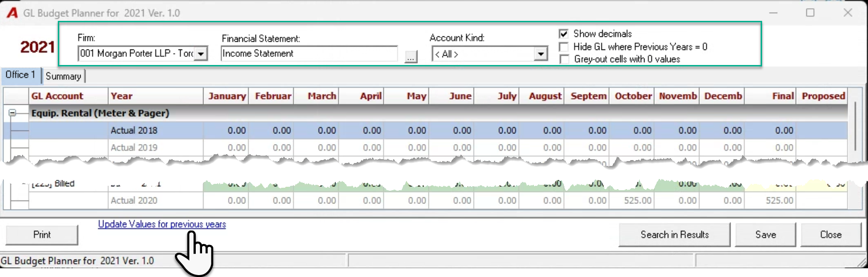This screenshot has height=277, width=868.
Task: Click the March column header
Action: point(316,96)
